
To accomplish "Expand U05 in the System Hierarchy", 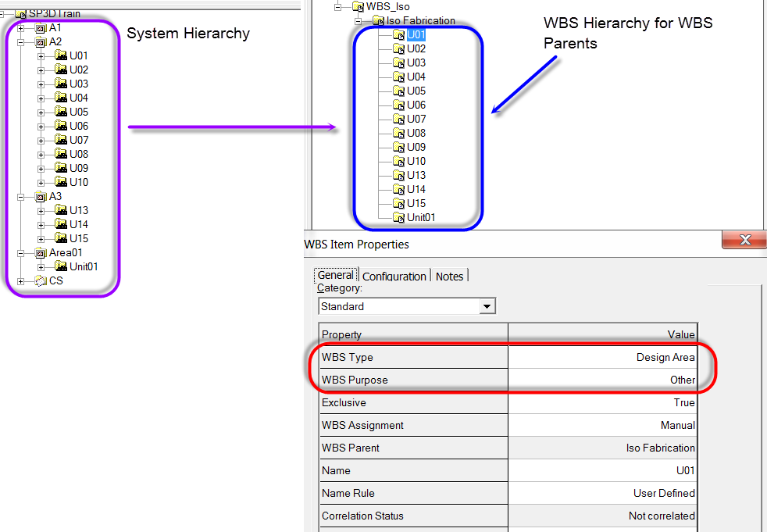I will pos(41,113).
